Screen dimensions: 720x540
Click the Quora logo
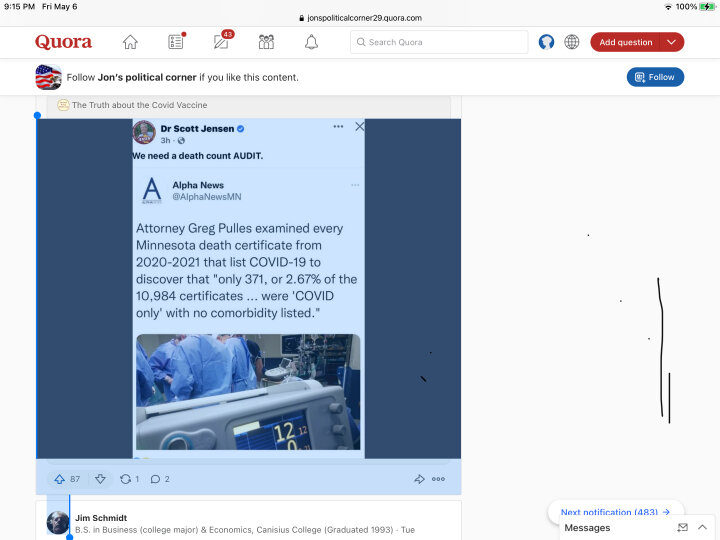(x=63, y=42)
